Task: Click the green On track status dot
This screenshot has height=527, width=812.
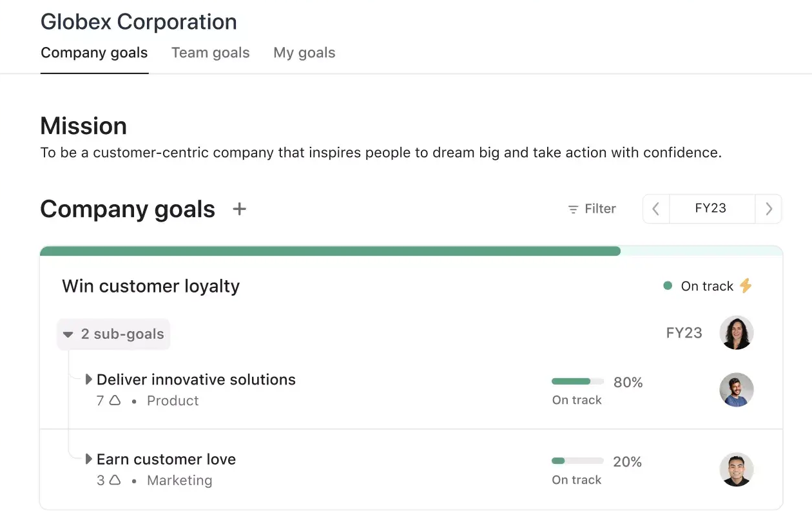Action: pyautogui.click(x=668, y=285)
